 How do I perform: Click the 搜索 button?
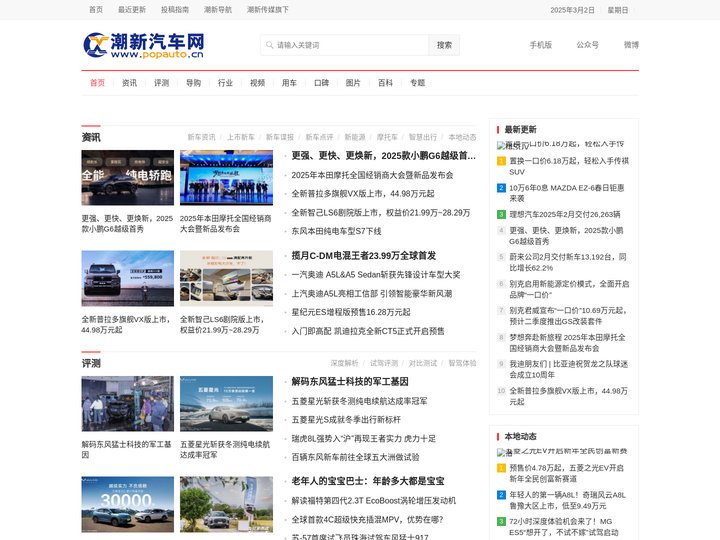pyautogui.click(x=444, y=45)
